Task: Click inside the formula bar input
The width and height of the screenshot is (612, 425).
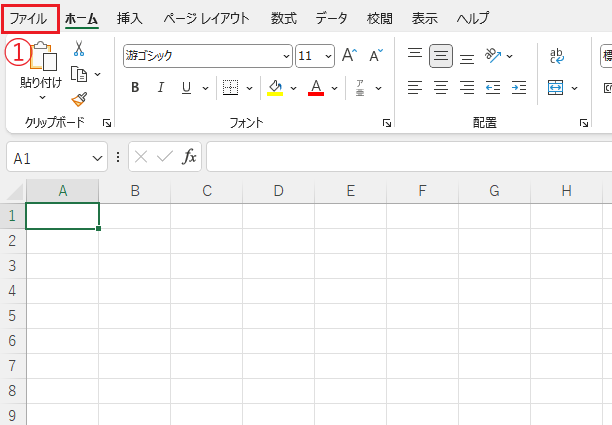Action: [x=409, y=157]
